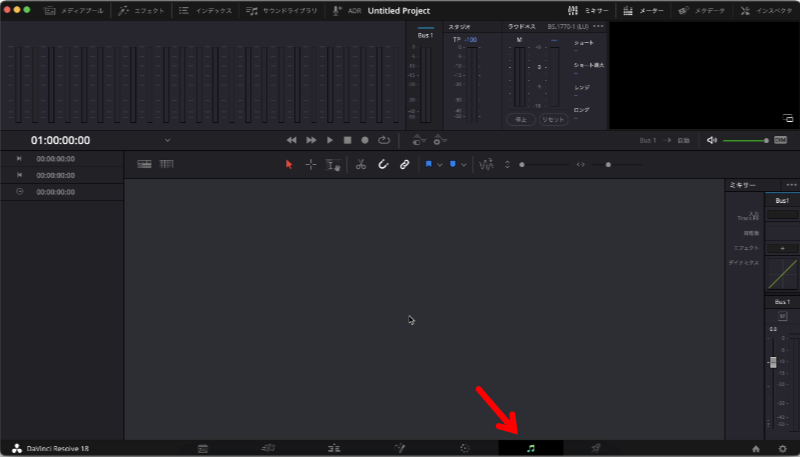Open the grid view options icon

click(x=166, y=164)
